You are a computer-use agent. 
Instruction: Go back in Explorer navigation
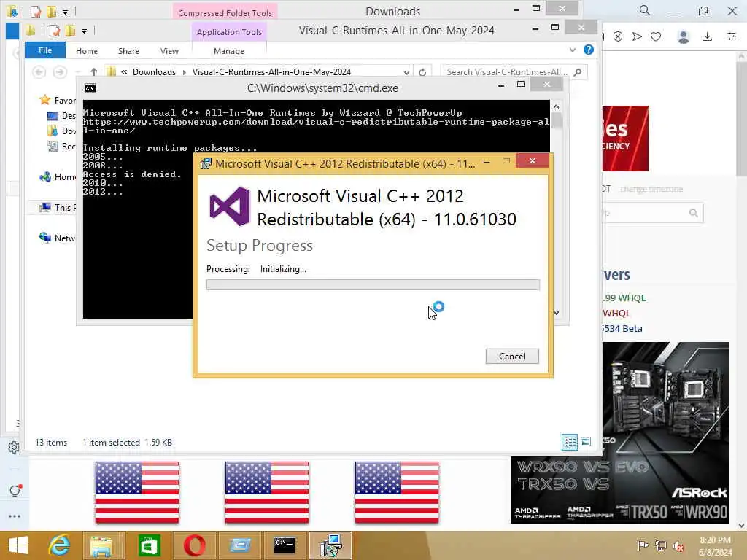point(39,72)
